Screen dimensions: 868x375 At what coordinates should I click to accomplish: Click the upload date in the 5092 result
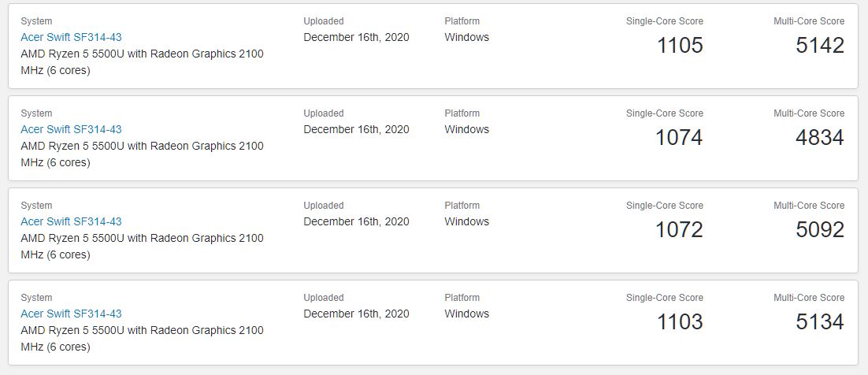356,221
